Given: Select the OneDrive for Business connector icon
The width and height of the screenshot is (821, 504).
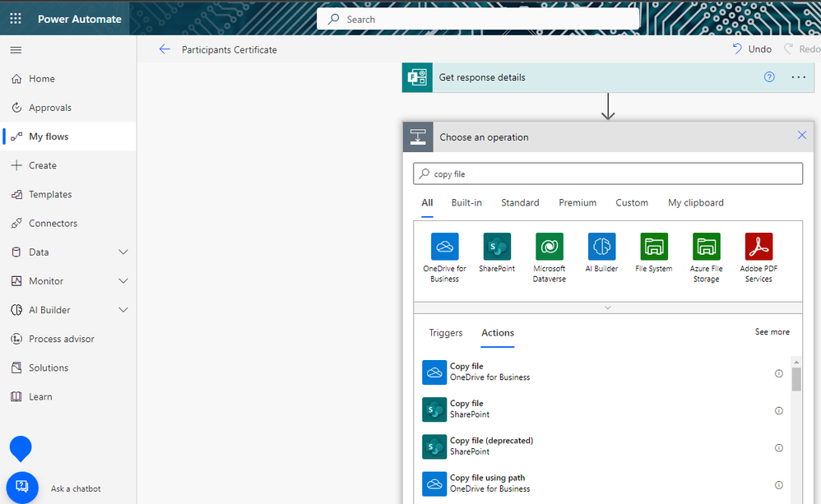Looking at the screenshot, I should tap(444, 247).
